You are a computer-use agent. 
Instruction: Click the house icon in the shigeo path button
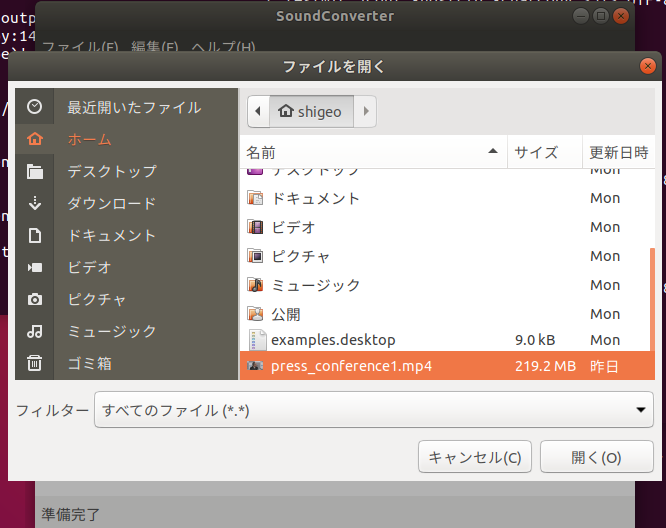click(x=286, y=111)
